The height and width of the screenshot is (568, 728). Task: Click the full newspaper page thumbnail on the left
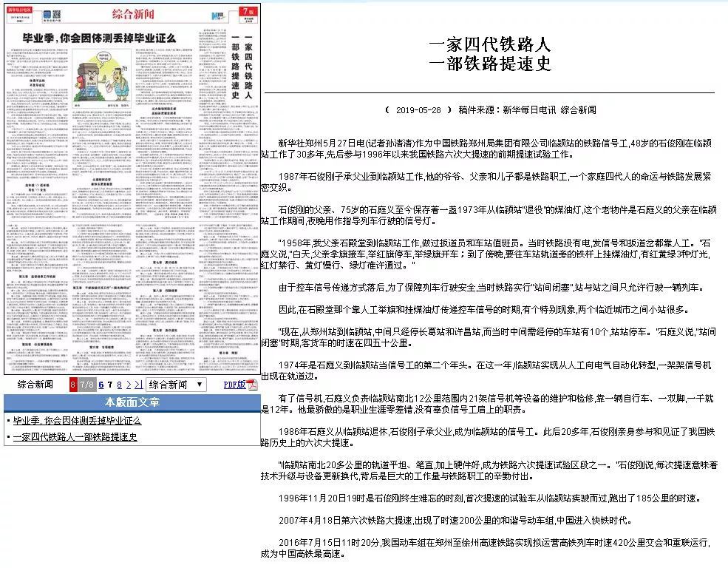coord(129,200)
